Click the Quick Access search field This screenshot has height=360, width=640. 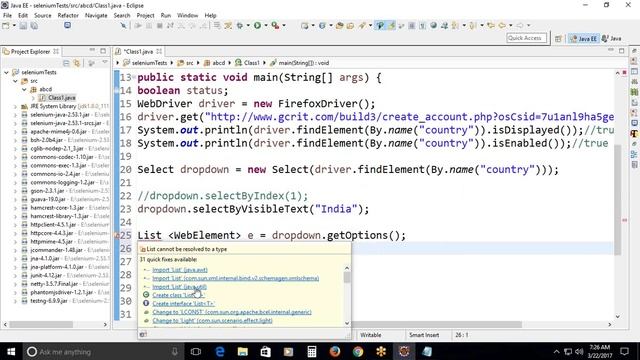(526, 38)
